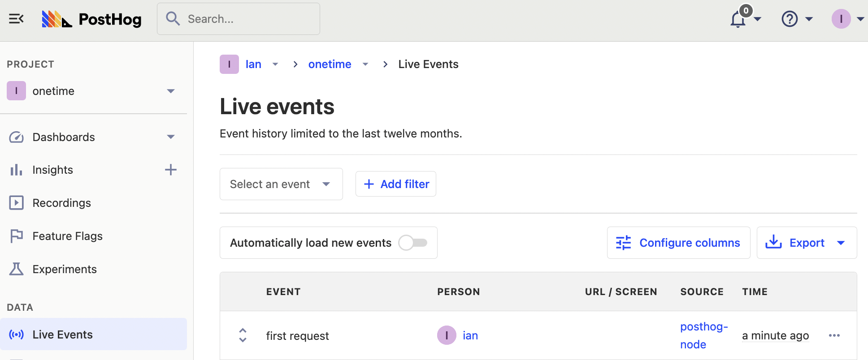Open the three-dot menu for first request
Screen dimensions: 868x360
click(834, 335)
